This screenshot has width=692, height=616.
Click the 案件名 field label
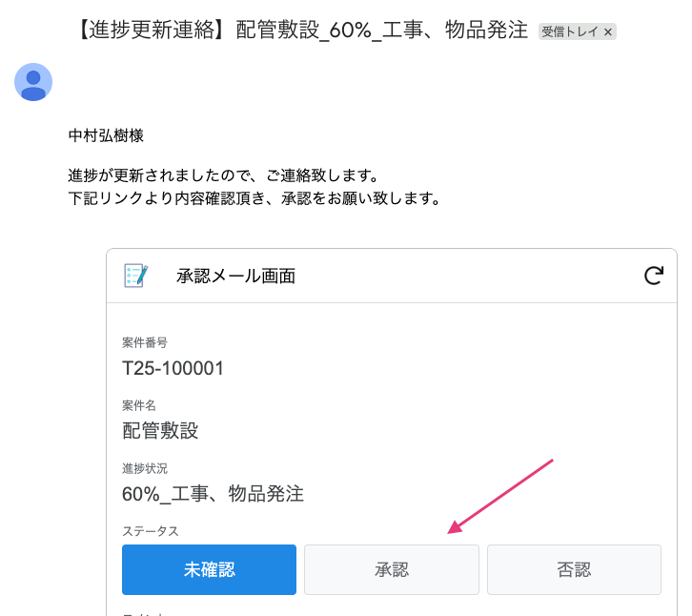[139, 405]
